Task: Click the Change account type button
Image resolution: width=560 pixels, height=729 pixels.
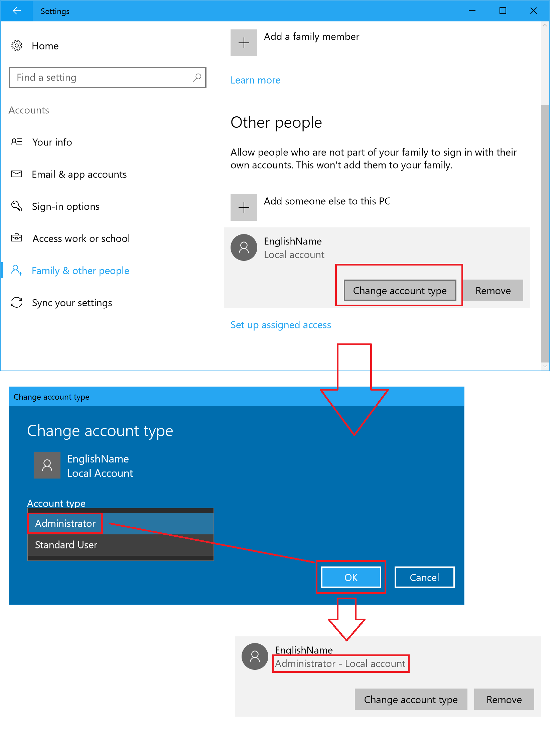Action: point(400,290)
